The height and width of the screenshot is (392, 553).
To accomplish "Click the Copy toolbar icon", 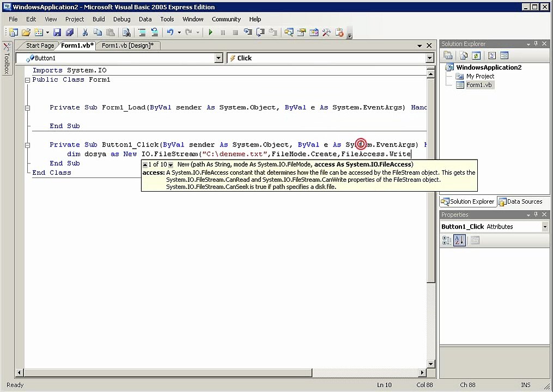I will pos(98,33).
